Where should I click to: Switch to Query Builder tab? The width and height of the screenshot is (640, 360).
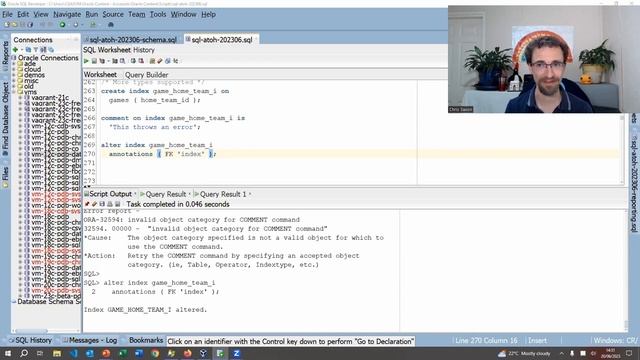(147, 75)
